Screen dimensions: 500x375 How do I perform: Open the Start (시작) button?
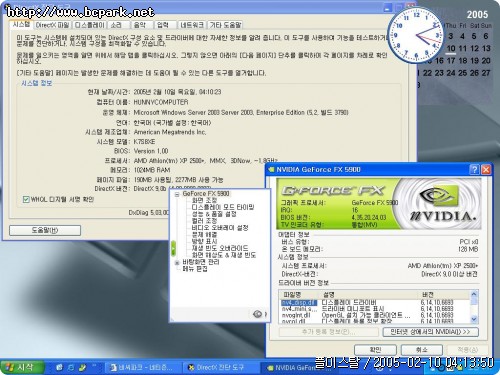tap(22, 367)
